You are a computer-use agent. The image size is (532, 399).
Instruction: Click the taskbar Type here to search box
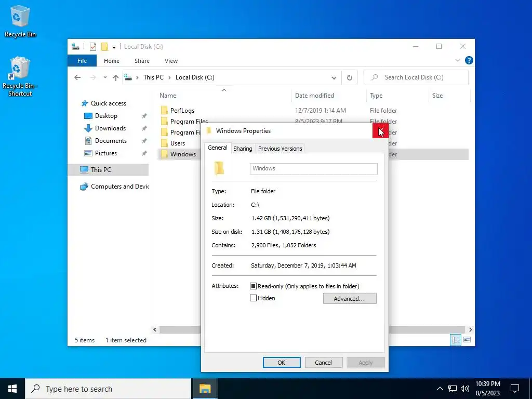[108, 389]
